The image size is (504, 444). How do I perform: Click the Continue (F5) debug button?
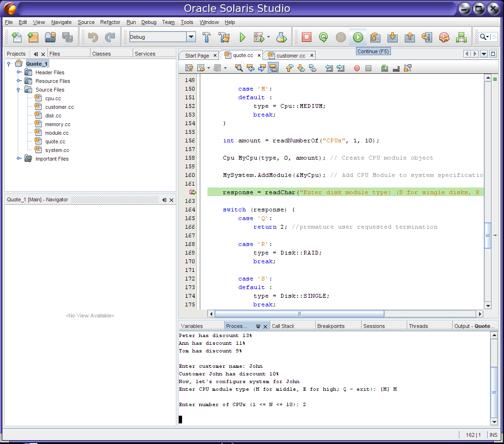(358, 37)
